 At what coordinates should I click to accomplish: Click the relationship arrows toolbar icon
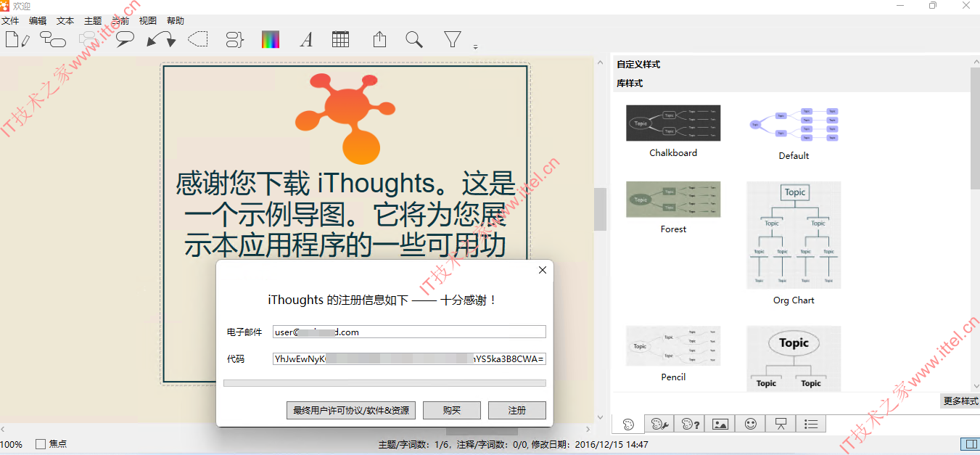coord(160,39)
